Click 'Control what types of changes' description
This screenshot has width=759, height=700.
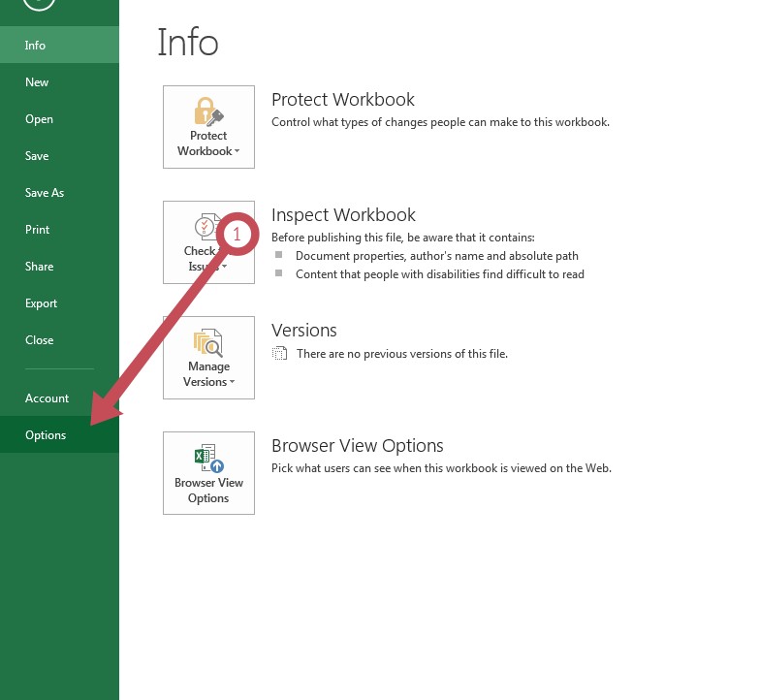click(x=440, y=122)
